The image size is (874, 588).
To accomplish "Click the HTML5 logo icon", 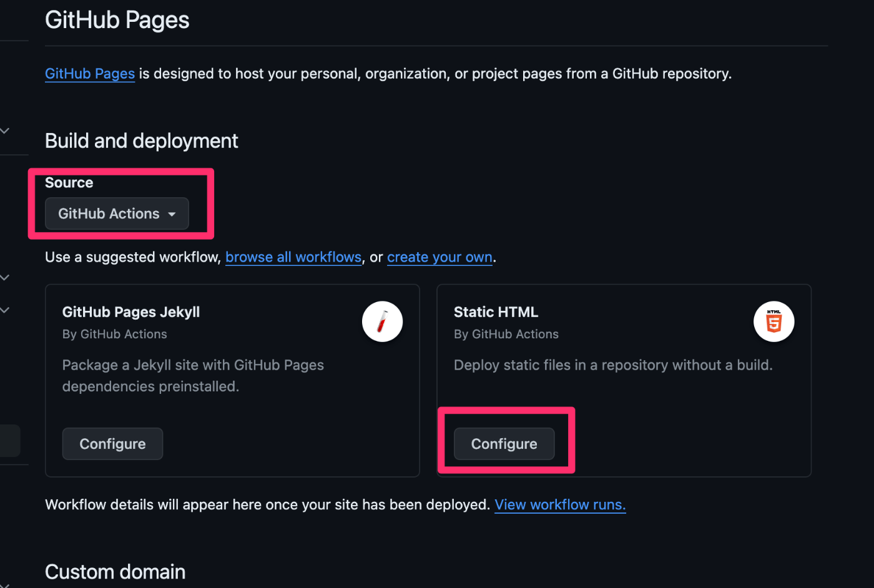I will (773, 321).
